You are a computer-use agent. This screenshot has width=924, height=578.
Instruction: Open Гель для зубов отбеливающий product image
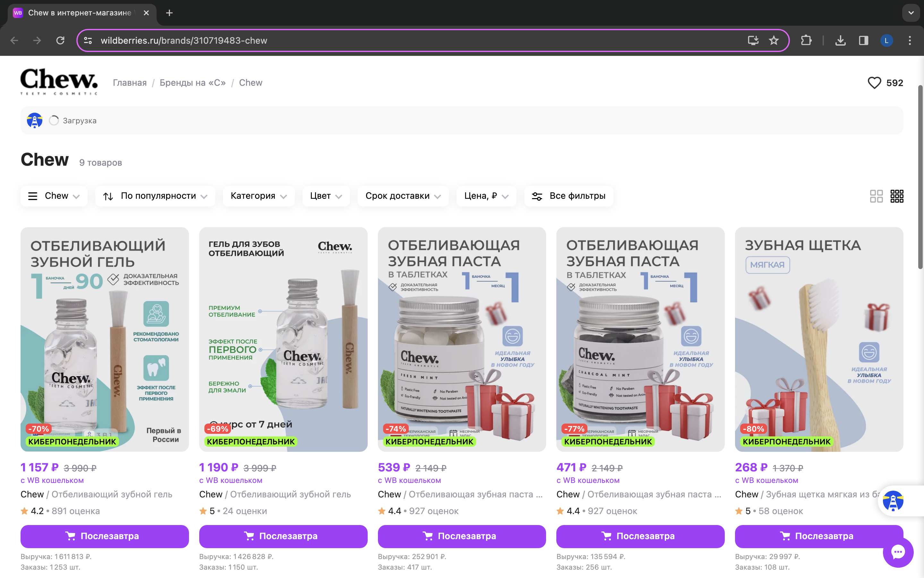coord(283,339)
